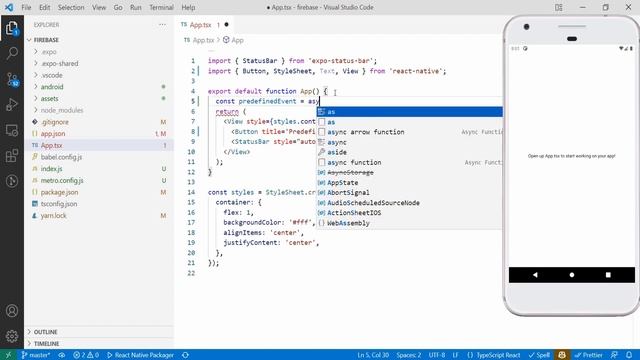Image resolution: width=640 pixels, height=360 pixels.
Task: Tap the emulator Home circle button
Action: [x=571, y=275]
